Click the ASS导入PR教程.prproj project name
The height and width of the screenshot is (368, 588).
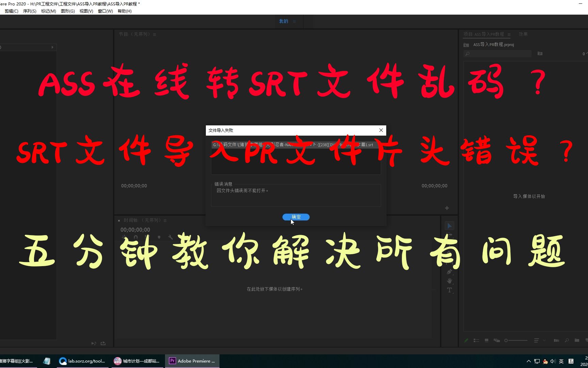coord(493,45)
